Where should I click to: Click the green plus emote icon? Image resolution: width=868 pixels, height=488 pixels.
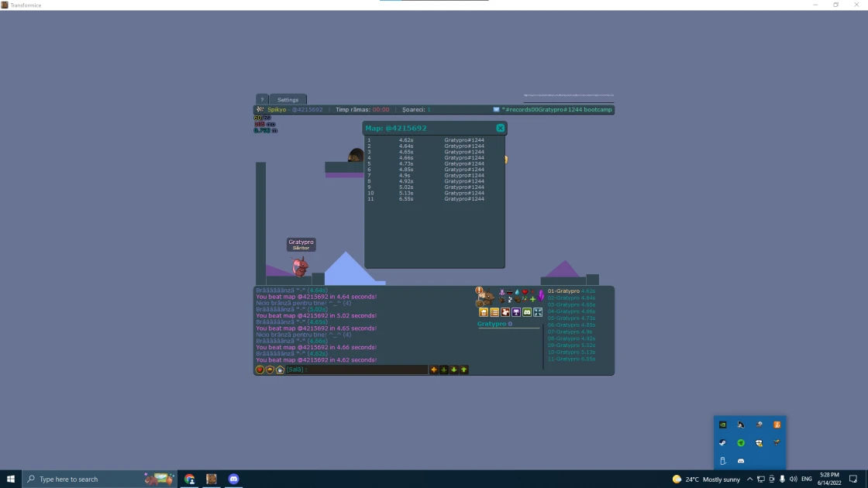click(532, 299)
